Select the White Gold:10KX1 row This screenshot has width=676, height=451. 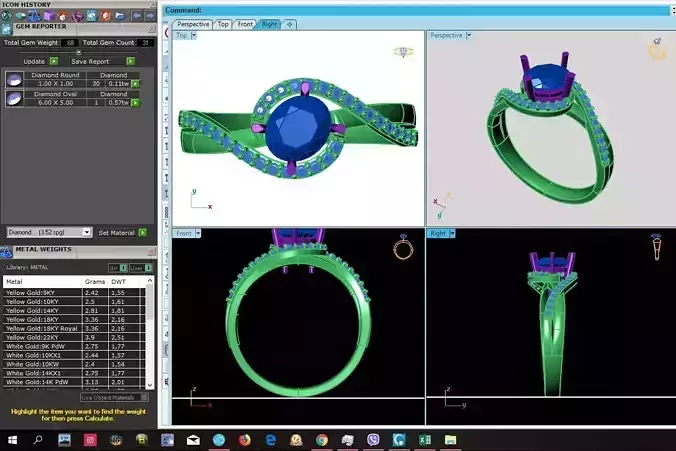[75, 355]
